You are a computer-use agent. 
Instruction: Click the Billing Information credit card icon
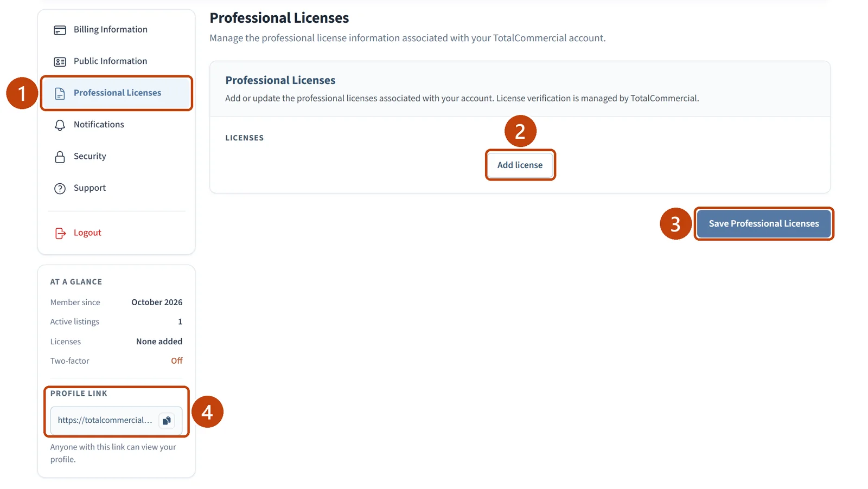tap(60, 30)
